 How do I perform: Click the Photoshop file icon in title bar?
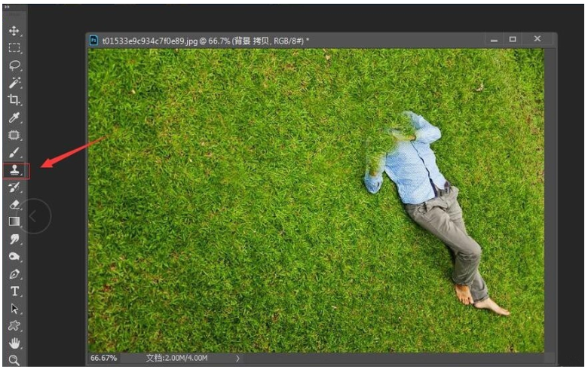pos(93,40)
